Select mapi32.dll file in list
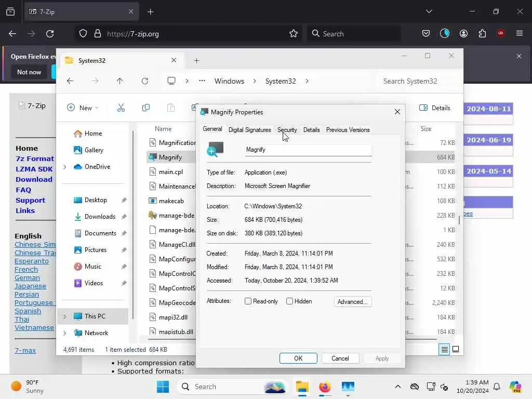 pyautogui.click(x=173, y=317)
